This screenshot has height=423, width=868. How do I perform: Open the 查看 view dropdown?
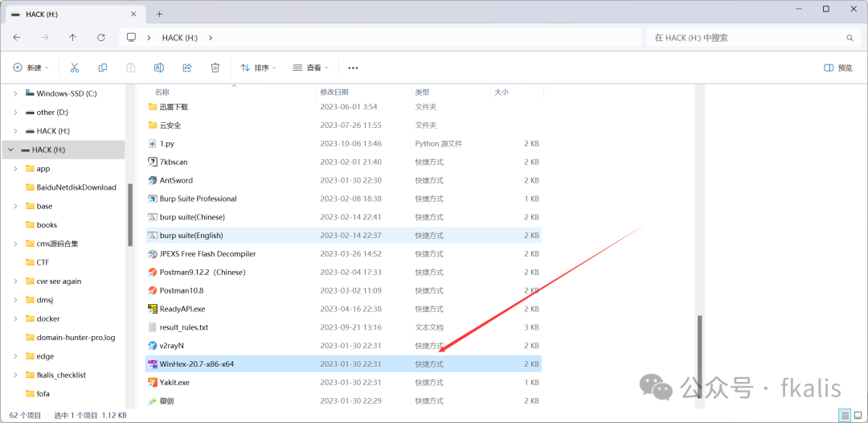pyautogui.click(x=310, y=68)
